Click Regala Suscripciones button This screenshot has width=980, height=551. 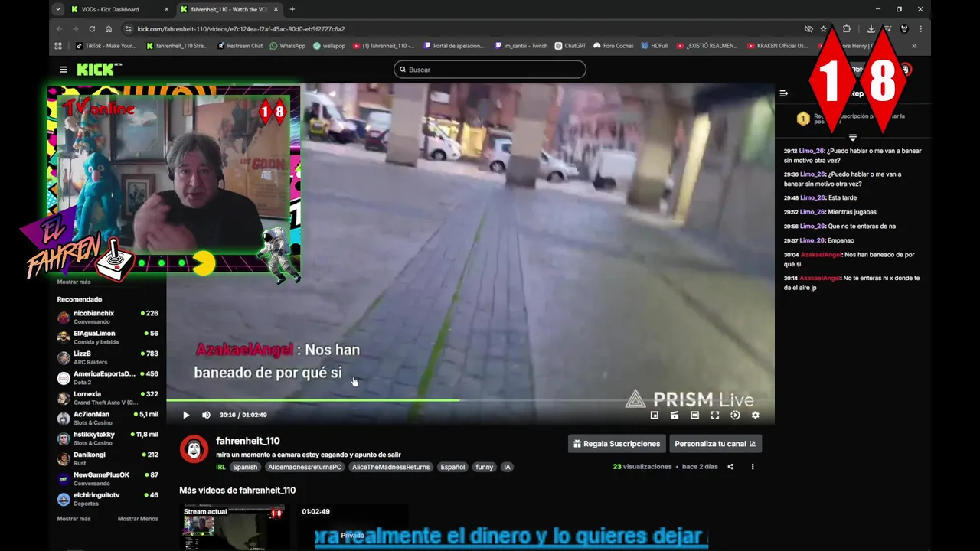coord(616,444)
